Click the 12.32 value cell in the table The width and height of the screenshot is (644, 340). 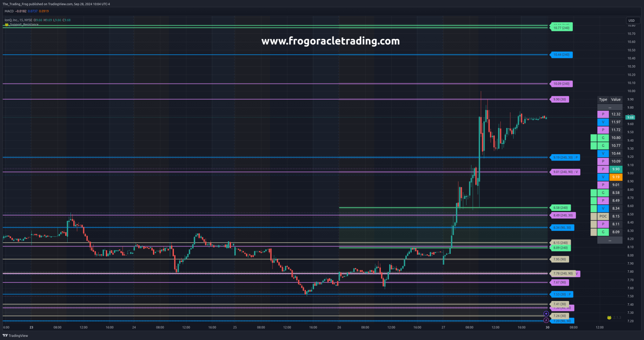click(x=616, y=114)
